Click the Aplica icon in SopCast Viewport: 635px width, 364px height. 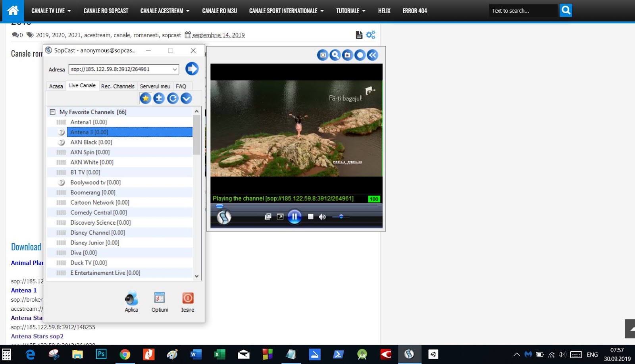[x=131, y=302]
